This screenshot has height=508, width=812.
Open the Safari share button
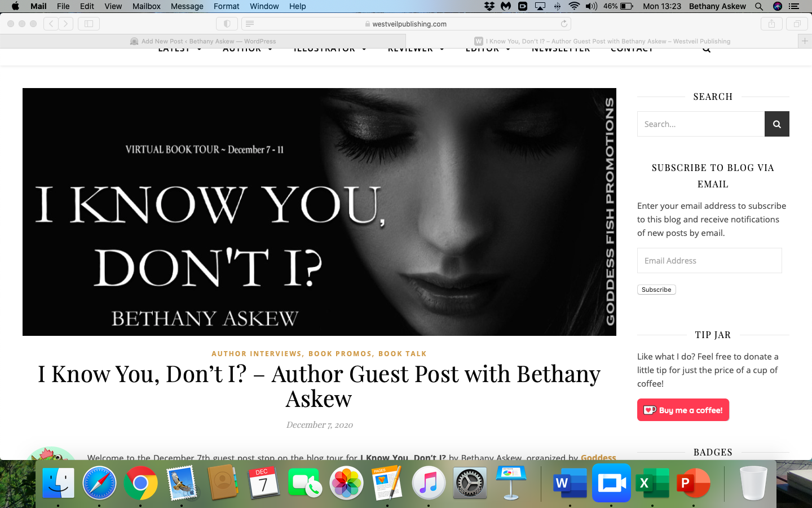771,24
